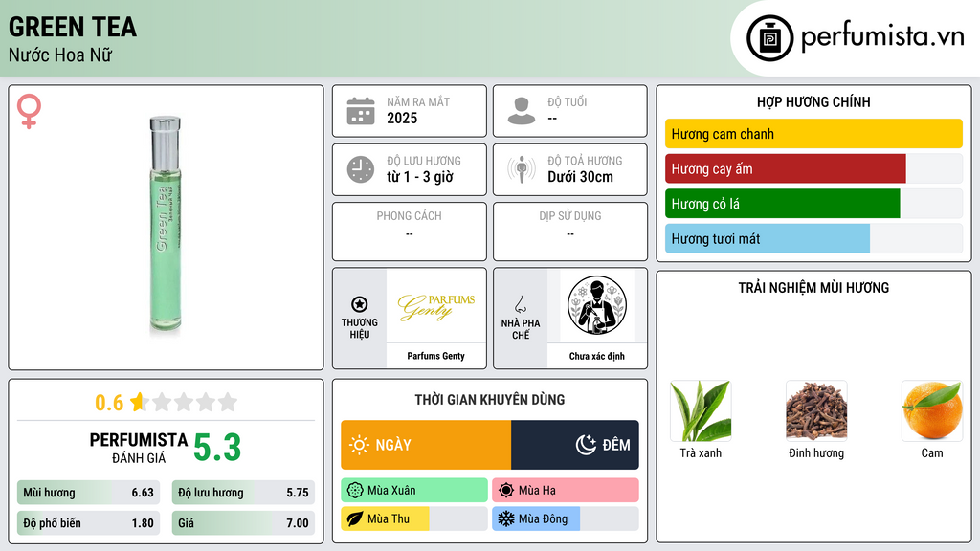Viewport: 980px width, 551px height.
Task: Select the Đinh hương note image
Action: [816, 410]
